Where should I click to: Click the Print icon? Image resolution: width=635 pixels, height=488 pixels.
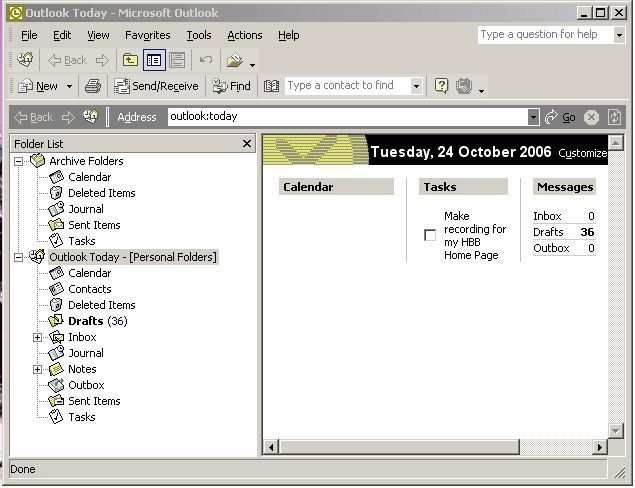coord(93,86)
